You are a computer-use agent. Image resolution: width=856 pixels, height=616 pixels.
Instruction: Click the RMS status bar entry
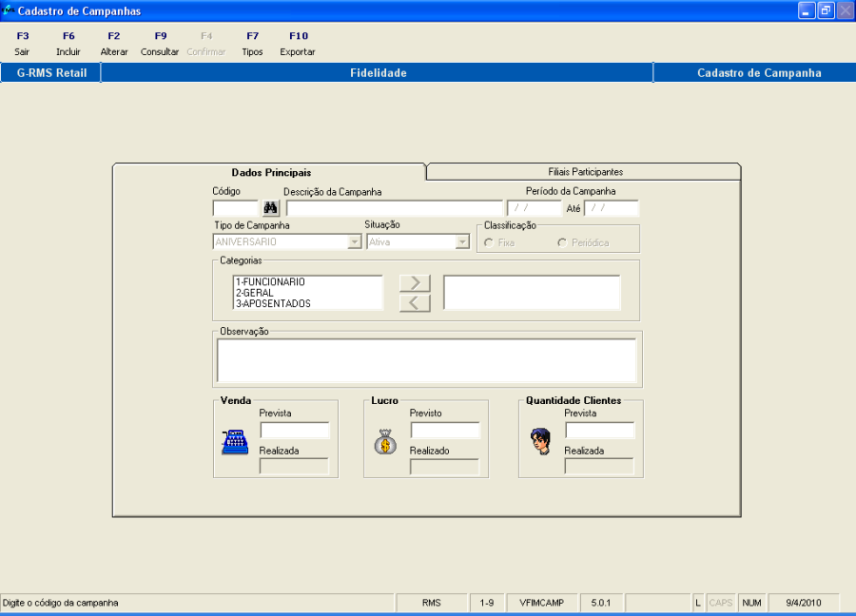[x=431, y=603]
